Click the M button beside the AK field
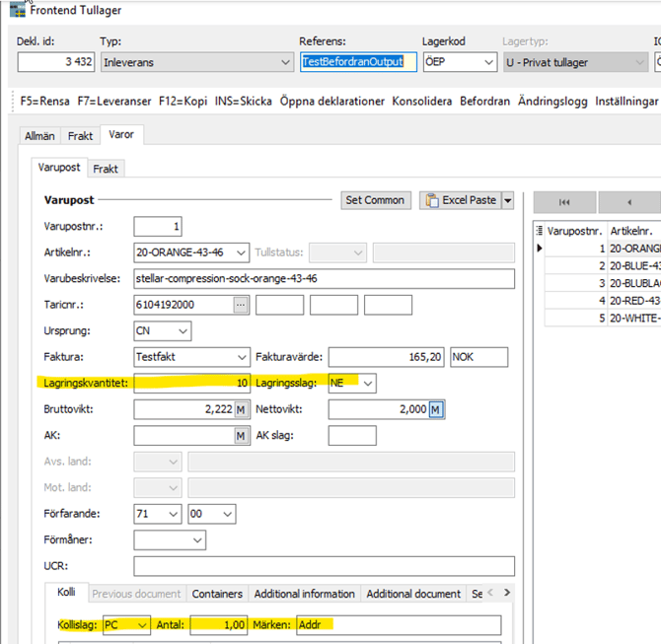Viewport: 661px width, 644px height. 241,436
